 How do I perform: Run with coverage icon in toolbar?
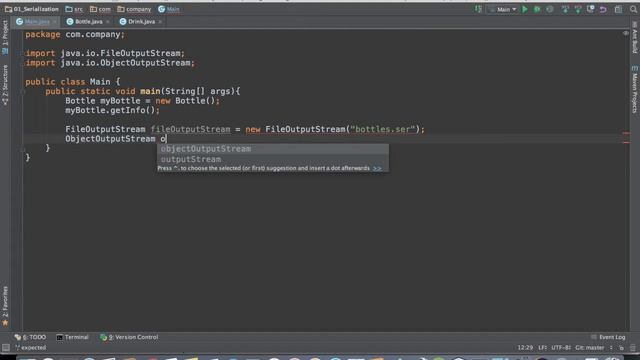(x=550, y=9)
